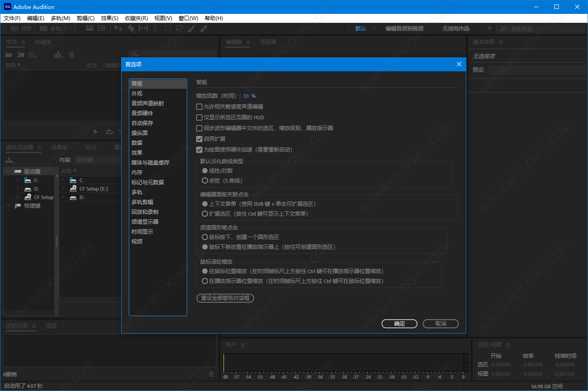Switch to Multitrack editor button

coord(50,28)
